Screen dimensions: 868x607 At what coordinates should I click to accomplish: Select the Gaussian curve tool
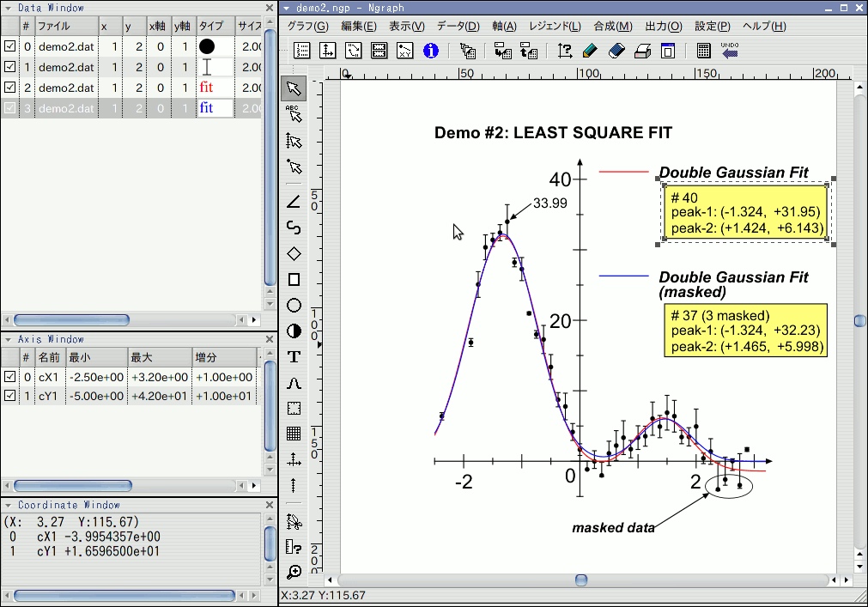click(294, 383)
